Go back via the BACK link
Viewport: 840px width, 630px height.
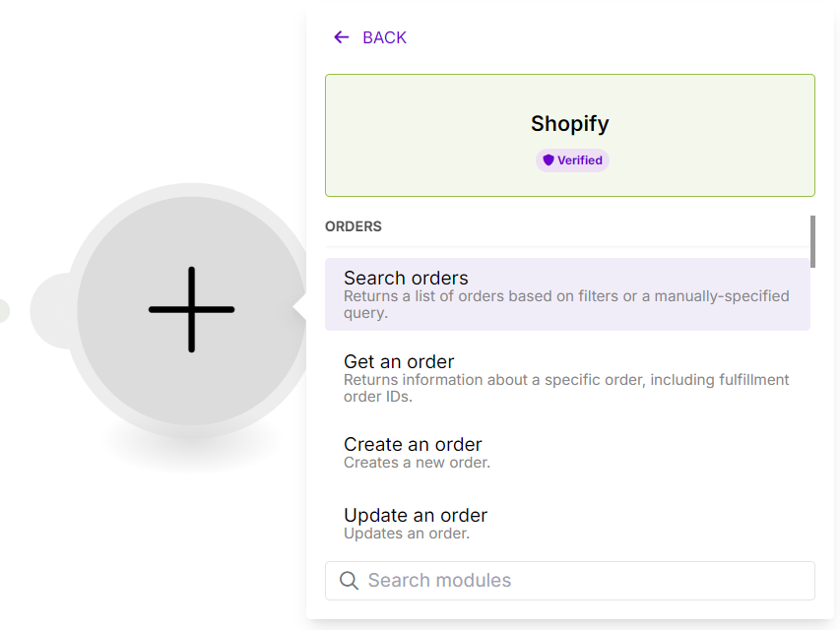point(384,37)
